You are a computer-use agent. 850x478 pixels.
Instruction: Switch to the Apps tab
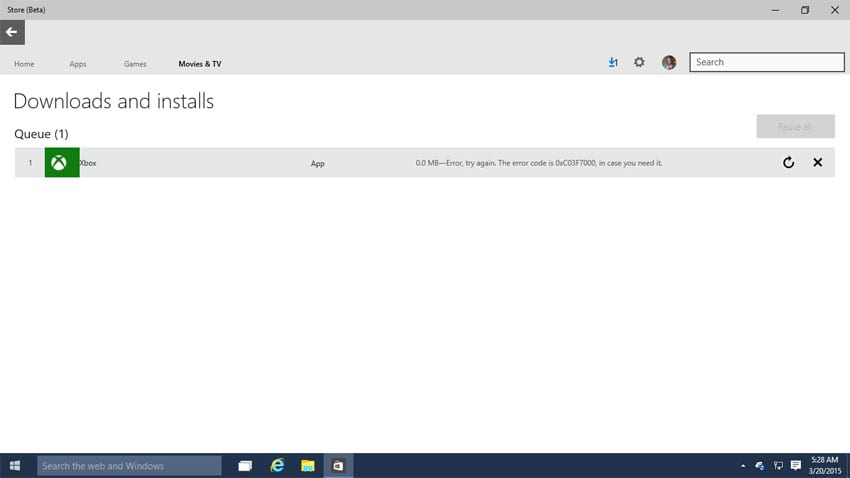(78, 64)
